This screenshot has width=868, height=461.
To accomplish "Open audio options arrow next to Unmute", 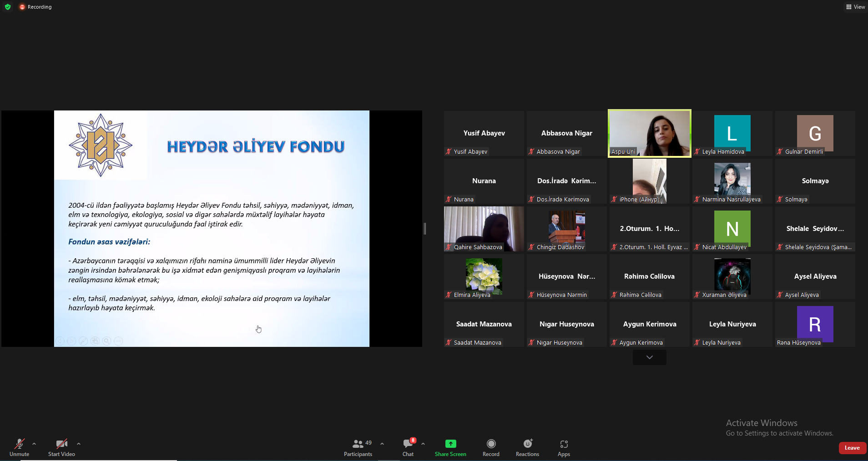I will [x=34, y=444].
